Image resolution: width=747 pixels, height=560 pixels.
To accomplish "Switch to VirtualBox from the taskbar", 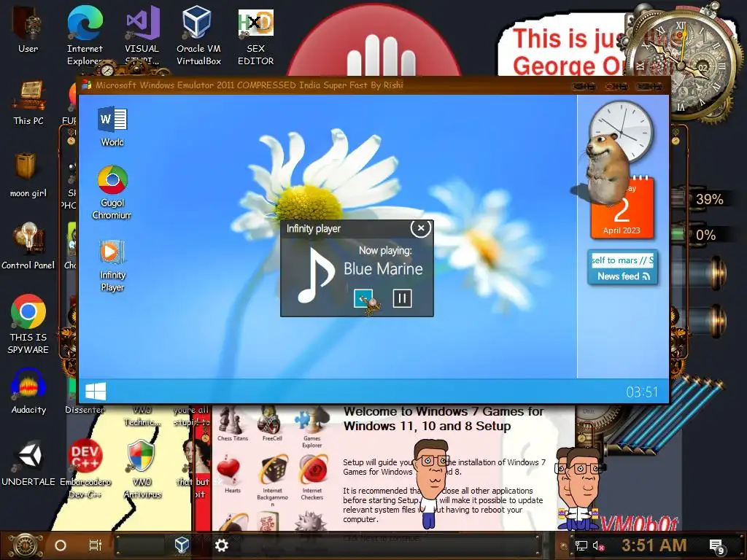I will (182, 545).
